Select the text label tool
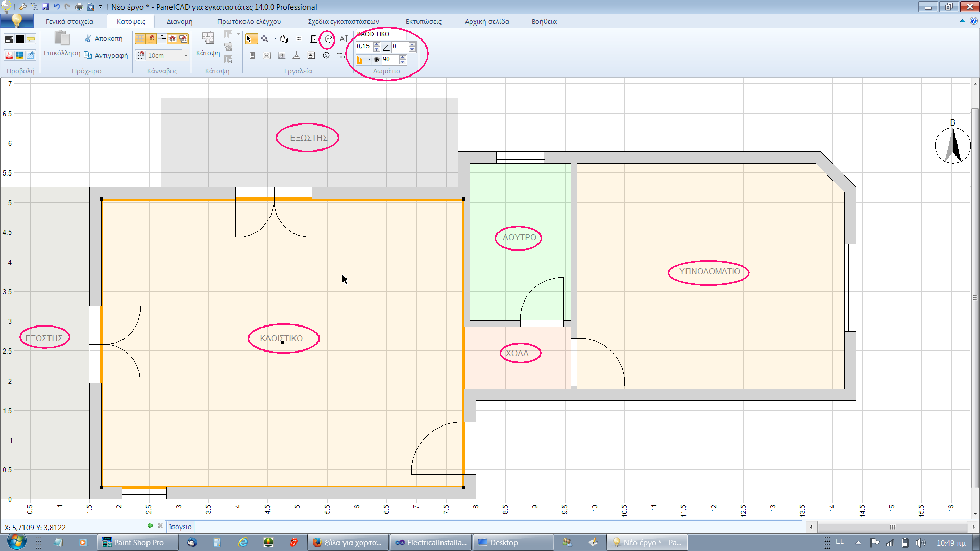Viewport: 980px width, 551px height. coord(344,39)
